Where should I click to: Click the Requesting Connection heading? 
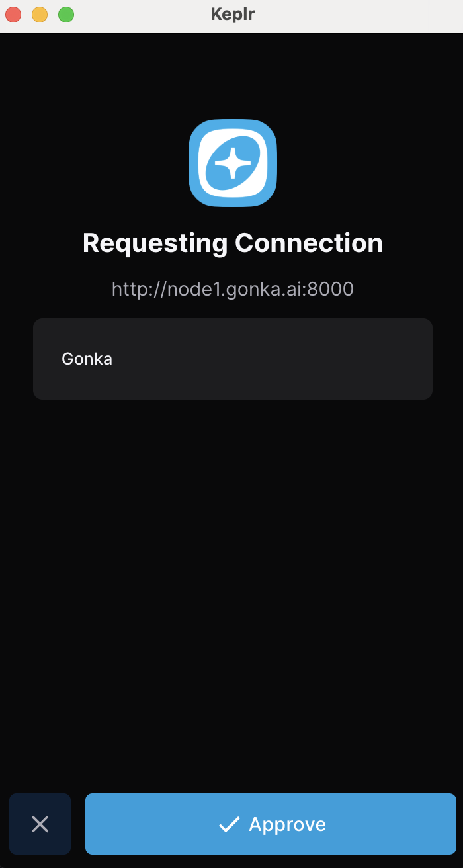233,243
